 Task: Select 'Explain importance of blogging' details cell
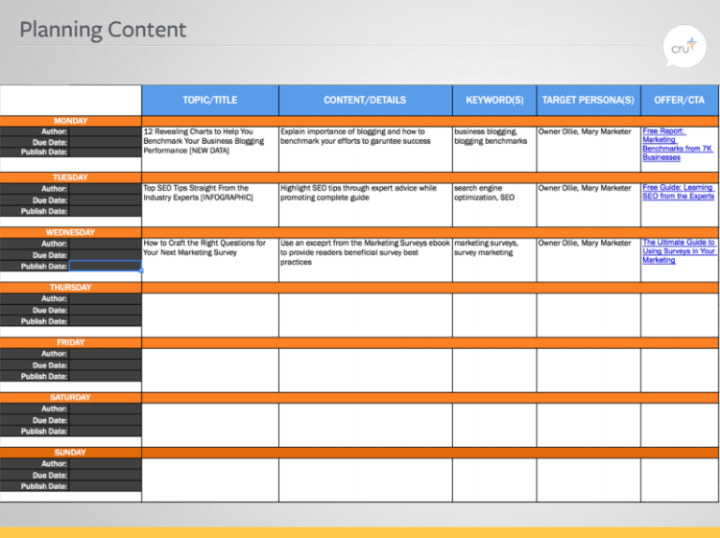[365, 149]
